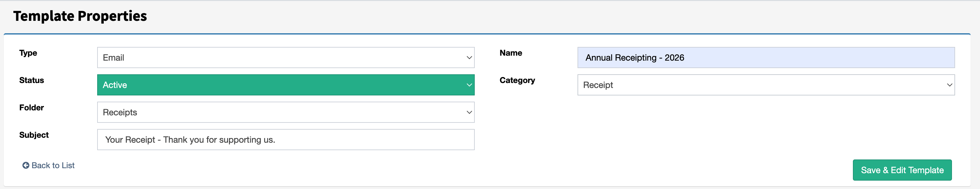Click the Category field label
This screenshot has width=980, height=189.
tap(517, 81)
